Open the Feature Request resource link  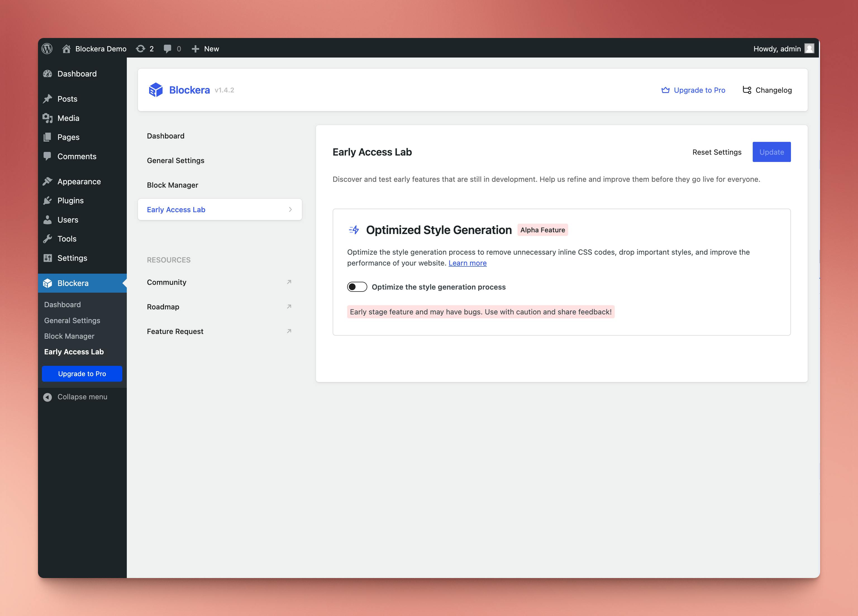(220, 331)
